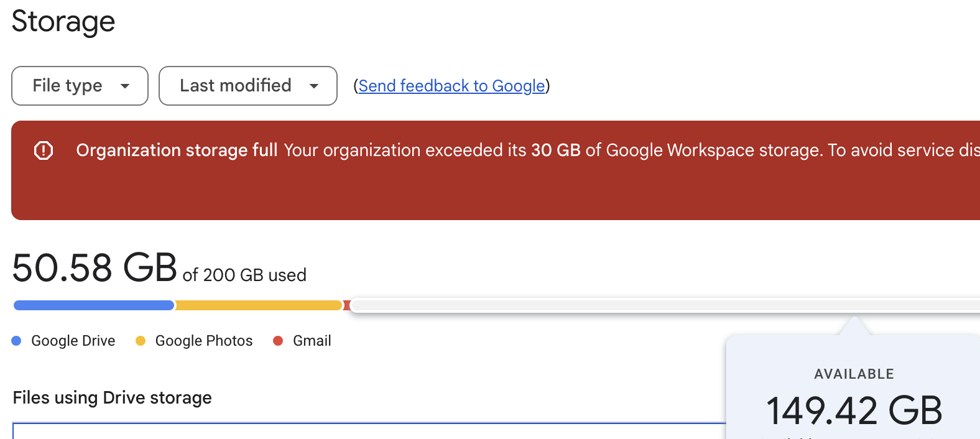980x439 pixels.
Task: Open the Send feedback to Google link
Action: tap(451, 86)
